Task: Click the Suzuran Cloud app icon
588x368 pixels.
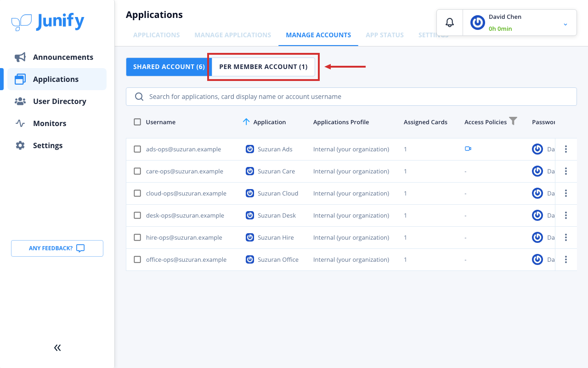Action: (x=250, y=193)
